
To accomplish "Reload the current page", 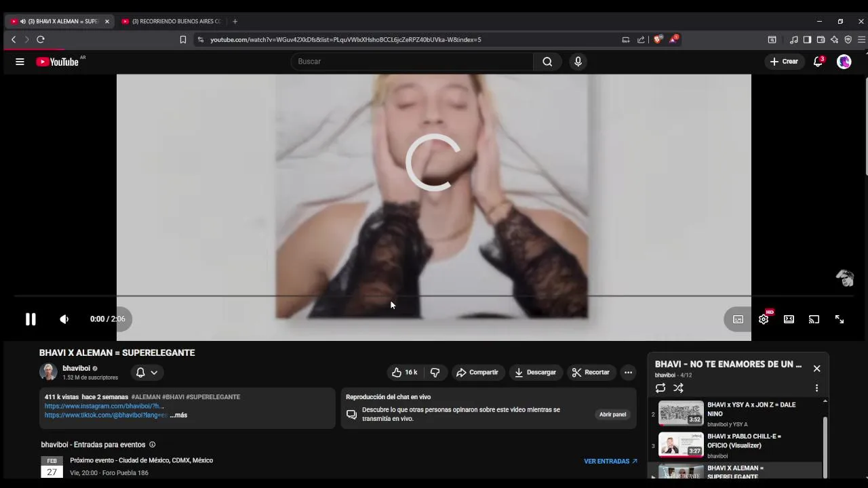I will [41, 39].
